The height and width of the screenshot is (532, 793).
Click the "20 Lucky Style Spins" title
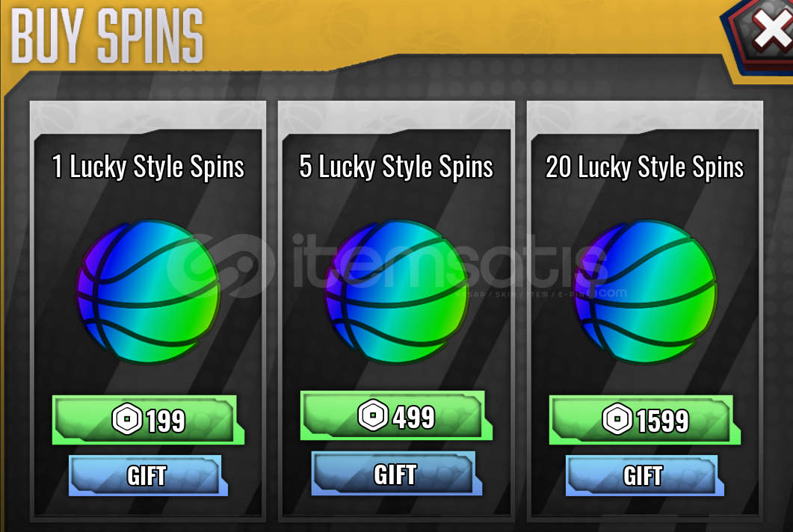(645, 167)
